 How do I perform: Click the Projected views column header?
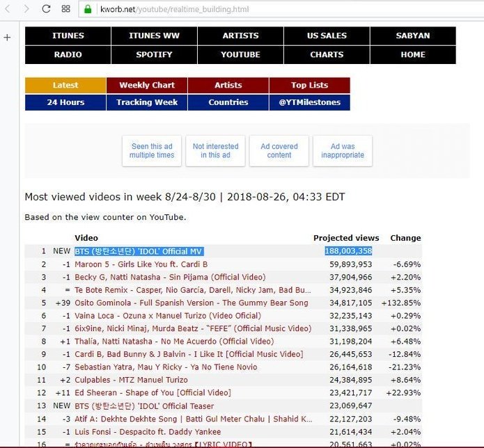346,238
